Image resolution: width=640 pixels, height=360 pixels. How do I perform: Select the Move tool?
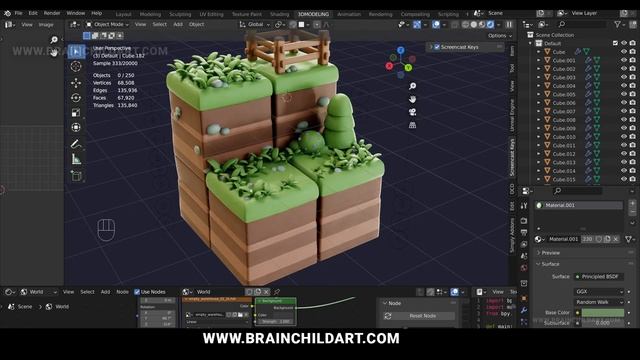coord(76,83)
